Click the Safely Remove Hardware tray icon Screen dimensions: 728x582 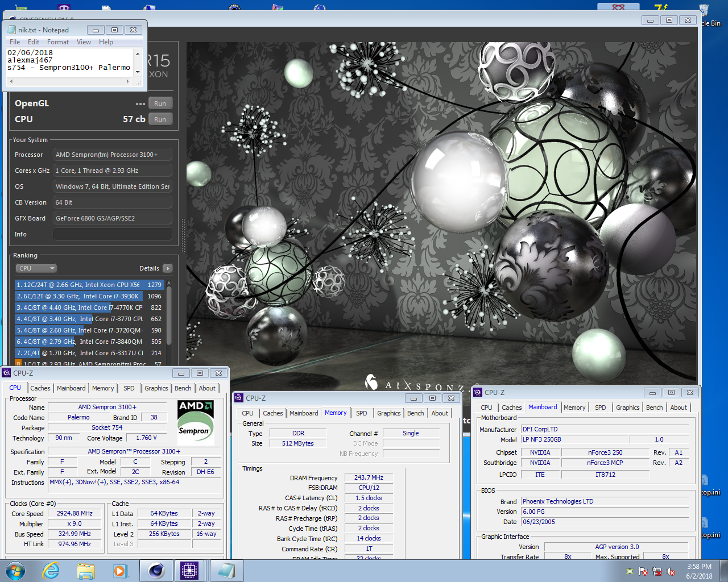coord(630,571)
